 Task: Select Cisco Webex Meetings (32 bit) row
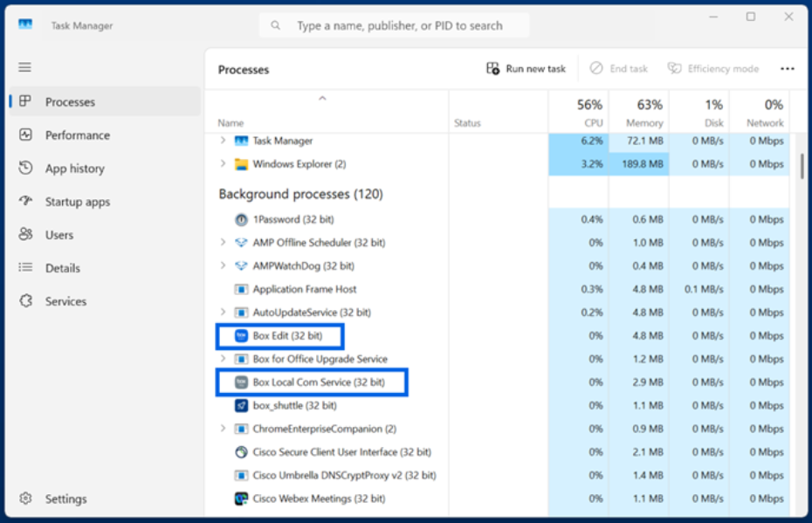coord(497,499)
